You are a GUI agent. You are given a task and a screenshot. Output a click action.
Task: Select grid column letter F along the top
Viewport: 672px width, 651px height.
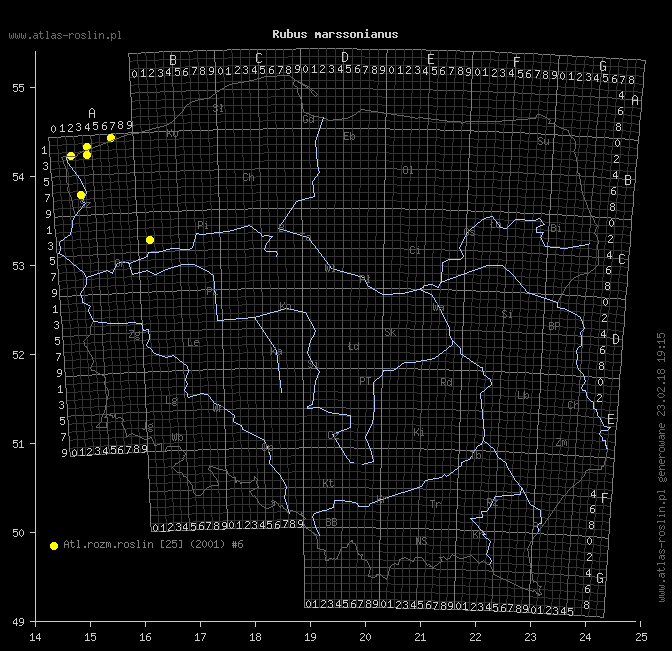pos(516,62)
